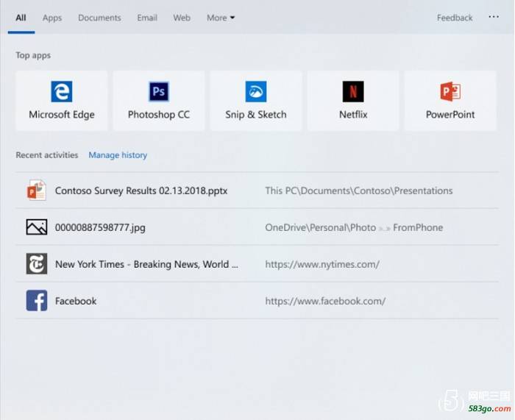
Task: Open the Facebook recent activity title
Action: pyautogui.click(x=76, y=301)
